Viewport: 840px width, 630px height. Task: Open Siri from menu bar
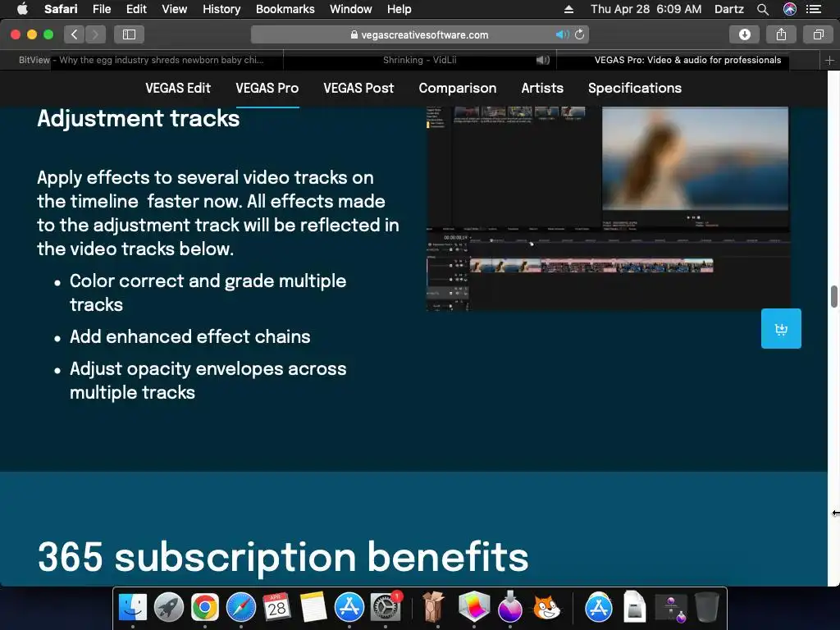tap(790, 9)
